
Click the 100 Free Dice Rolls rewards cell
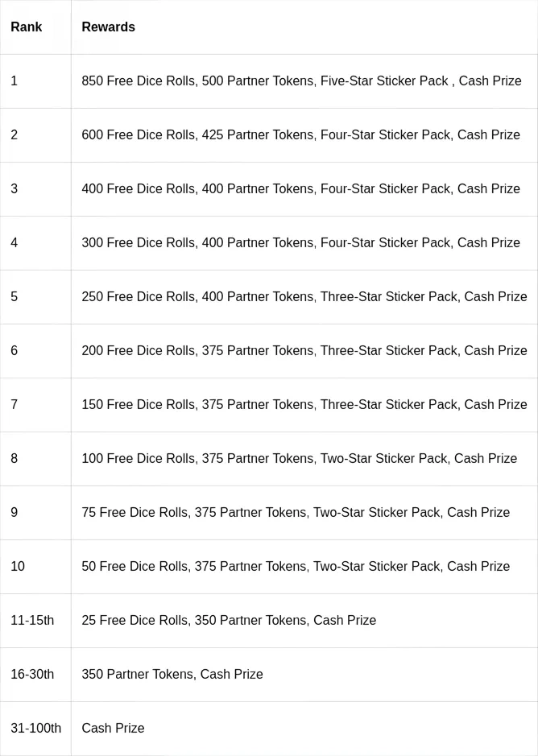[299, 459]
